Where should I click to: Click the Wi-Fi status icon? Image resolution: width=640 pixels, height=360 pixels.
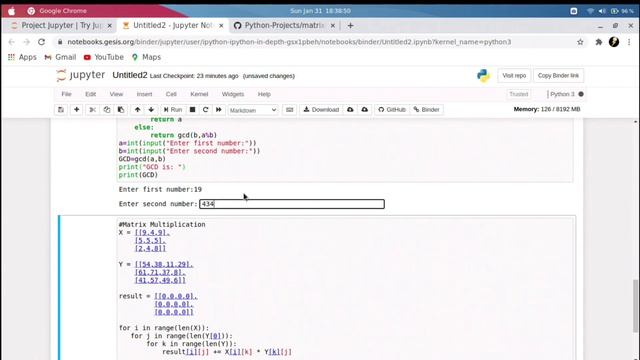click(590, 11)
